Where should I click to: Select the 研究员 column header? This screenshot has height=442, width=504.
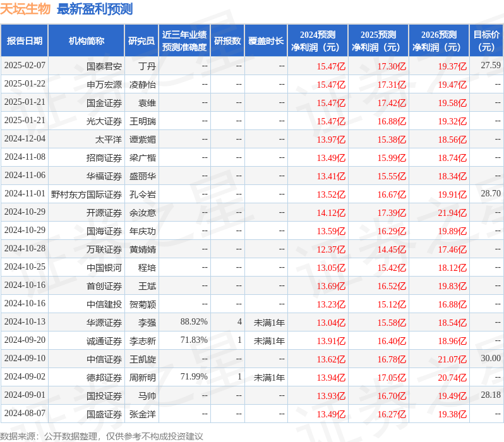pyautogui.click(x=141, y=41)
